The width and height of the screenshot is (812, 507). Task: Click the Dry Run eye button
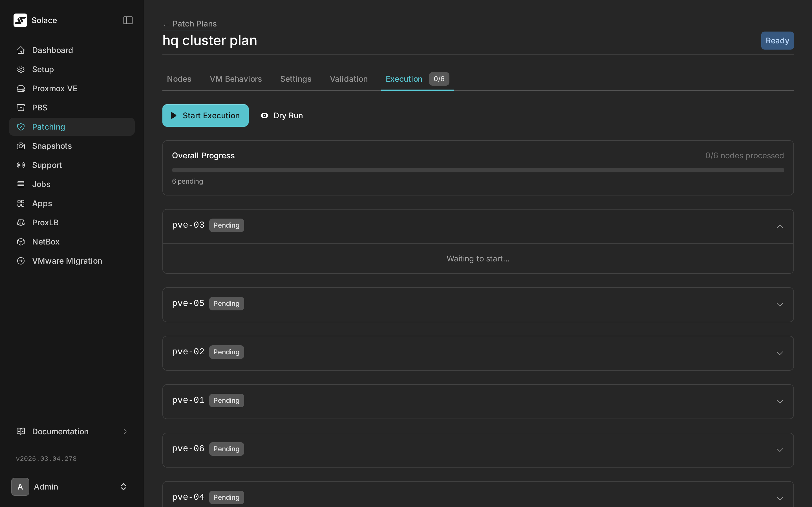pyautogui.click(x=282, y=116)
